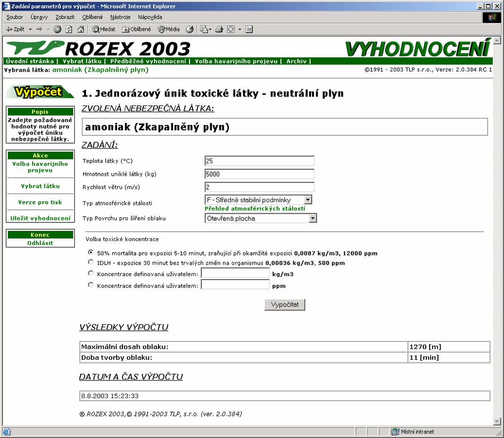Select user-defined concentration kg/m3 radio
The image size is (504, 438).
pyautogui.click(x=91, y=273)
